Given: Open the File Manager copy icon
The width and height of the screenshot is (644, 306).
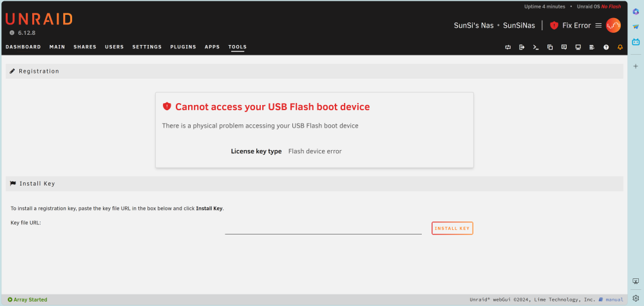Looking at the screenshot, I should click(x=550, y=47).
